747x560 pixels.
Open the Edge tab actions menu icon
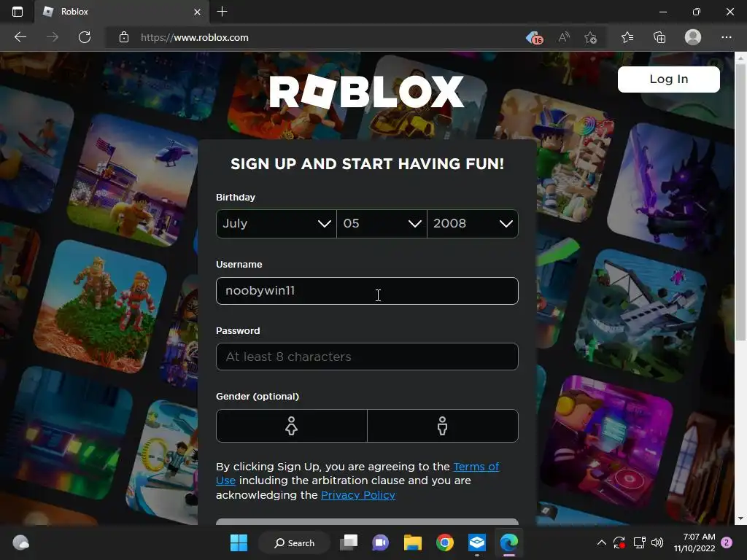click(x=18, y=12)
